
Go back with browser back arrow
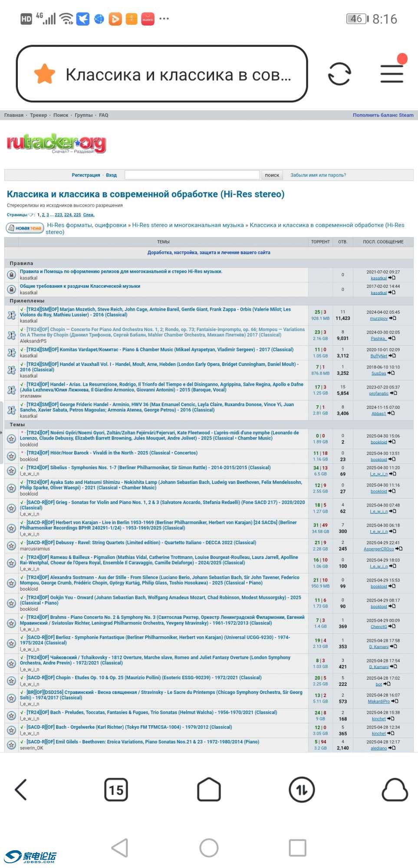click(21, 789)
